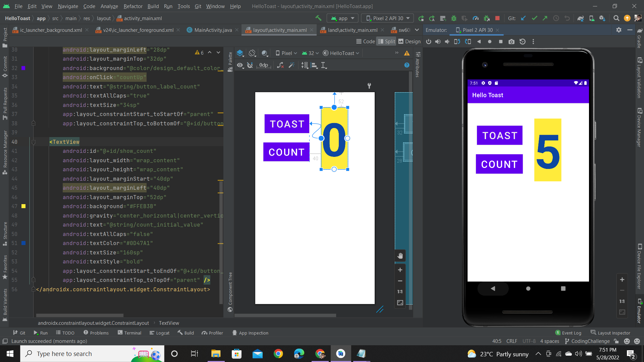Take a screenshot with the emulator camera icon
This screenshot has width=644, height=362.
click(x=512, y=42)
